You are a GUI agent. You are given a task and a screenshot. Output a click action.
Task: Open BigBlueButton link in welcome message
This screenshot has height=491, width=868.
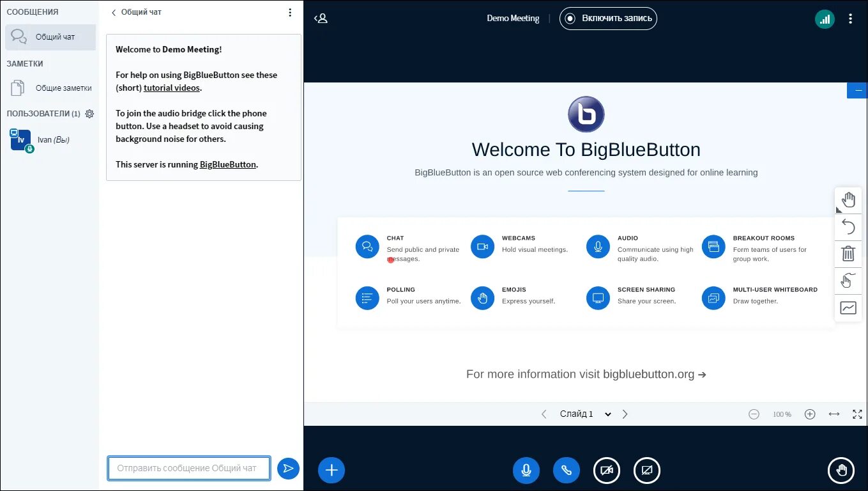click(228, 165)
